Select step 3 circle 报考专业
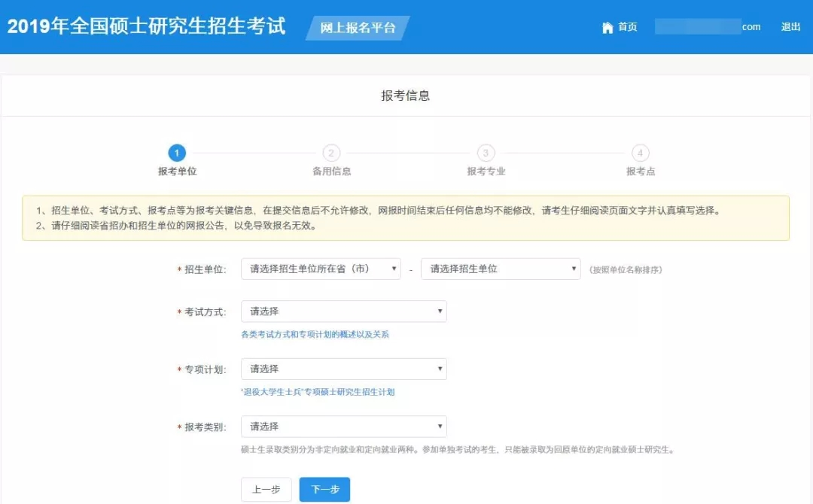The image size is (813, 504). coord(486,153)
